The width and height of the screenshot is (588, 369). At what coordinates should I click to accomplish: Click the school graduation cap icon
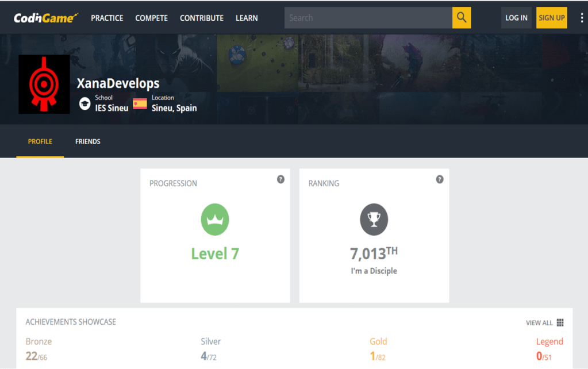coord(85,104)
